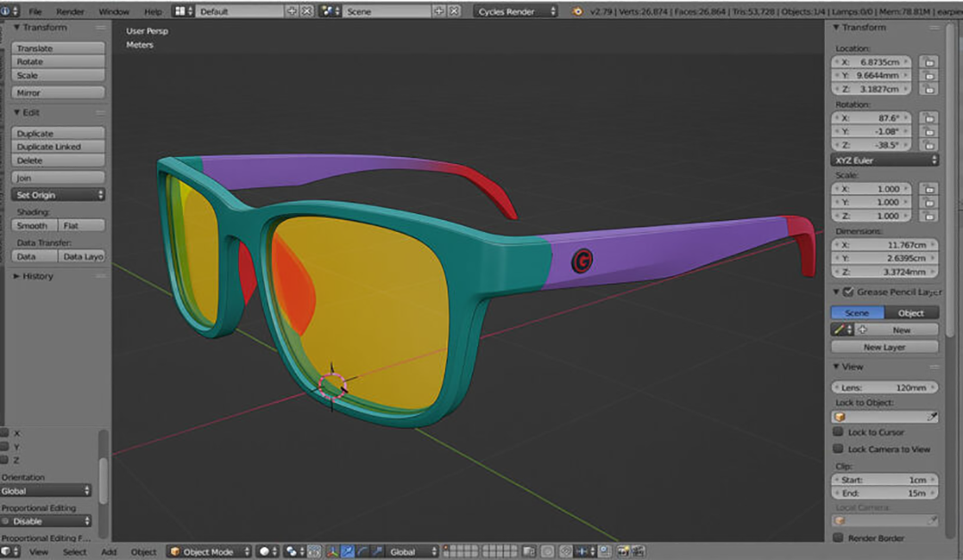Open the Cycles Render engine dropdown

pos(516,12)
